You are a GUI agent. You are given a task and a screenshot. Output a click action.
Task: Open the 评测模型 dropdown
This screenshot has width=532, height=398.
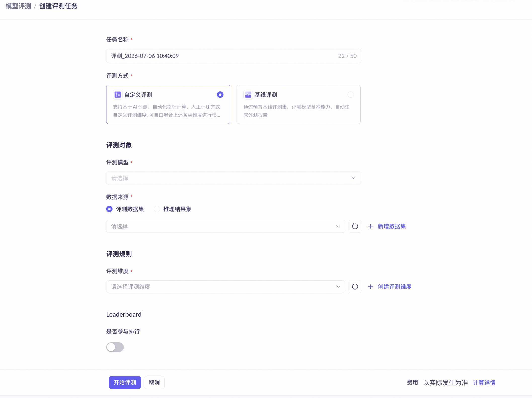click(x=234, y=178)
